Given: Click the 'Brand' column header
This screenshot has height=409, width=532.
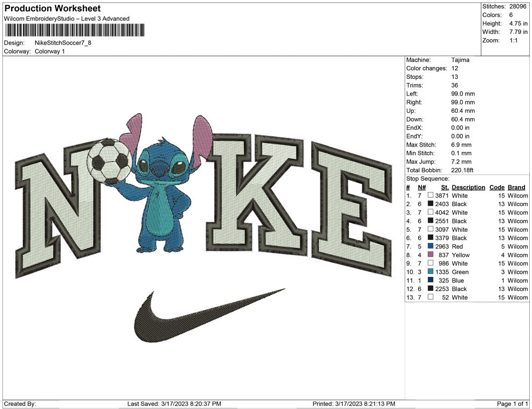Looking at the screenshot, I should [516, 187].
